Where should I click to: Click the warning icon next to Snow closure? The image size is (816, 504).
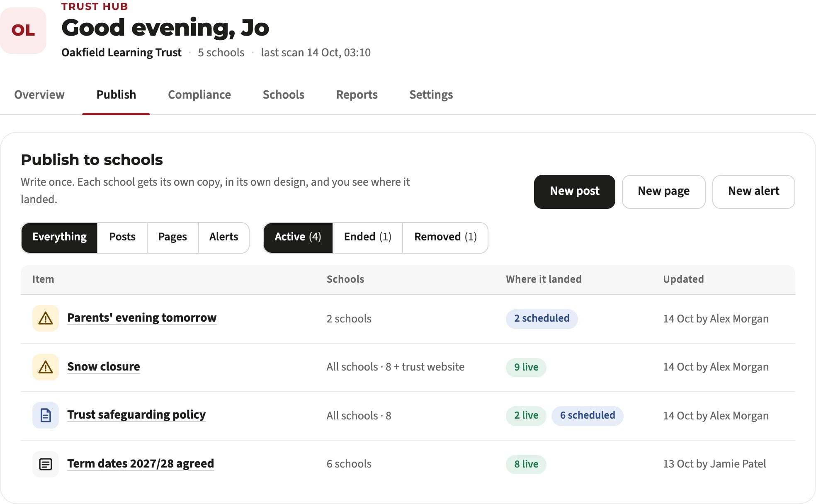coord(46,367)
